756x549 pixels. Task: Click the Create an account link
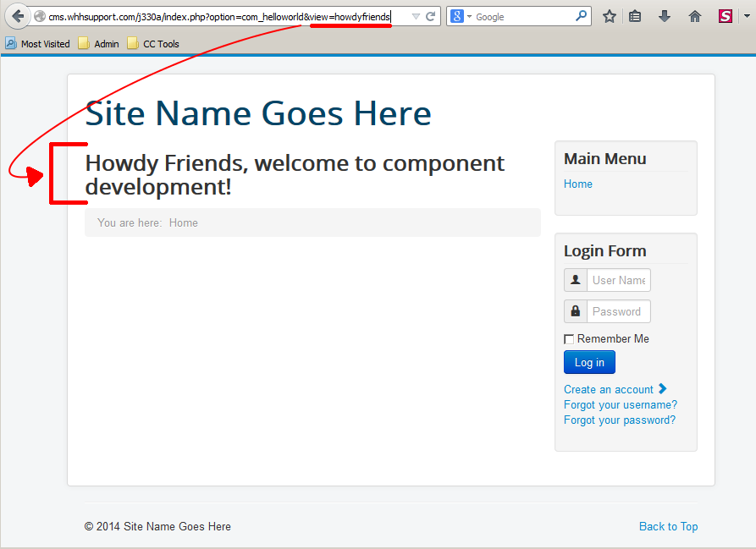point(609,389)
